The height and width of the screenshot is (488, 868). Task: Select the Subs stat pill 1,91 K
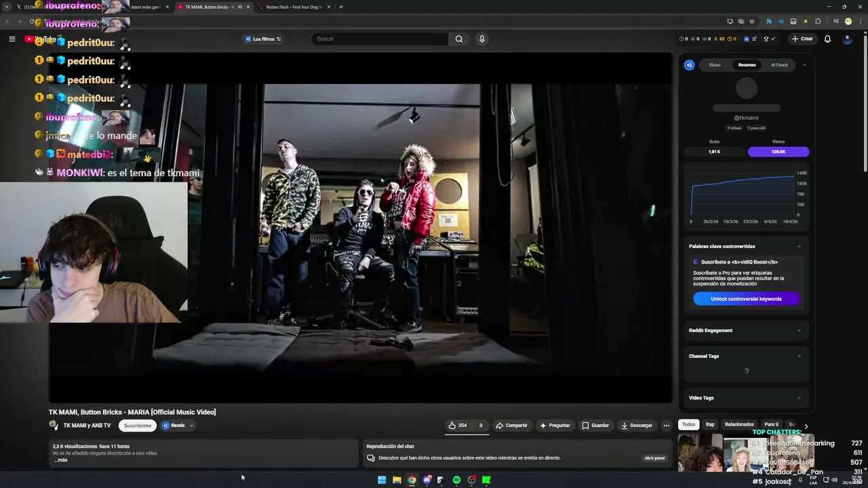coord(714,152)
